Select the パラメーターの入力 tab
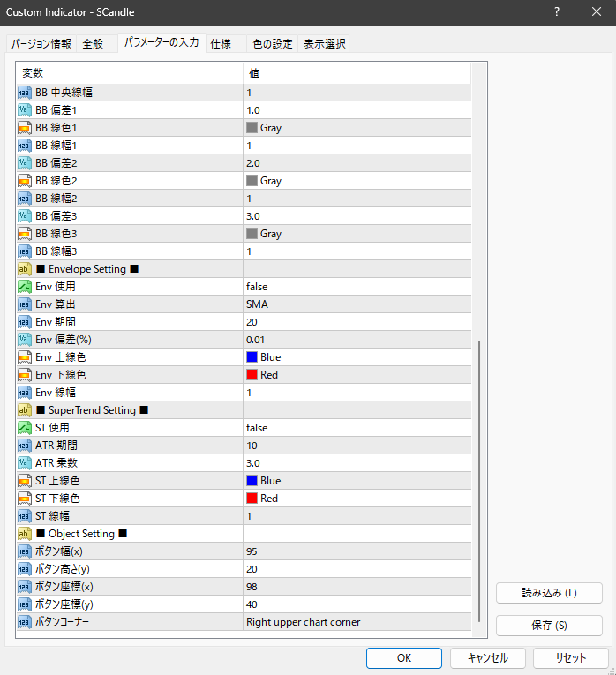Image resolution: width=616 pixels, height=675 pixels. (162, 42)
